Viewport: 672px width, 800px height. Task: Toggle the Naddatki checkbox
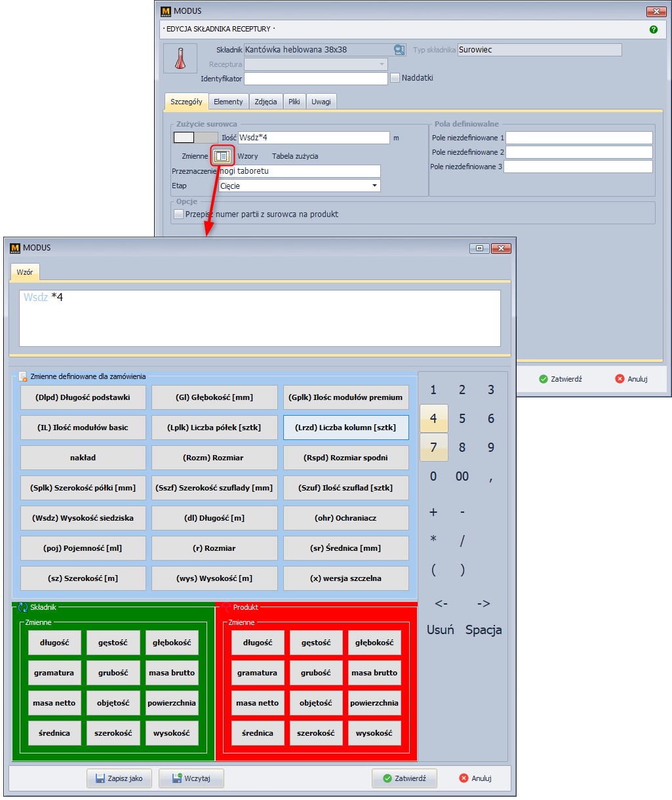[395, 77]
